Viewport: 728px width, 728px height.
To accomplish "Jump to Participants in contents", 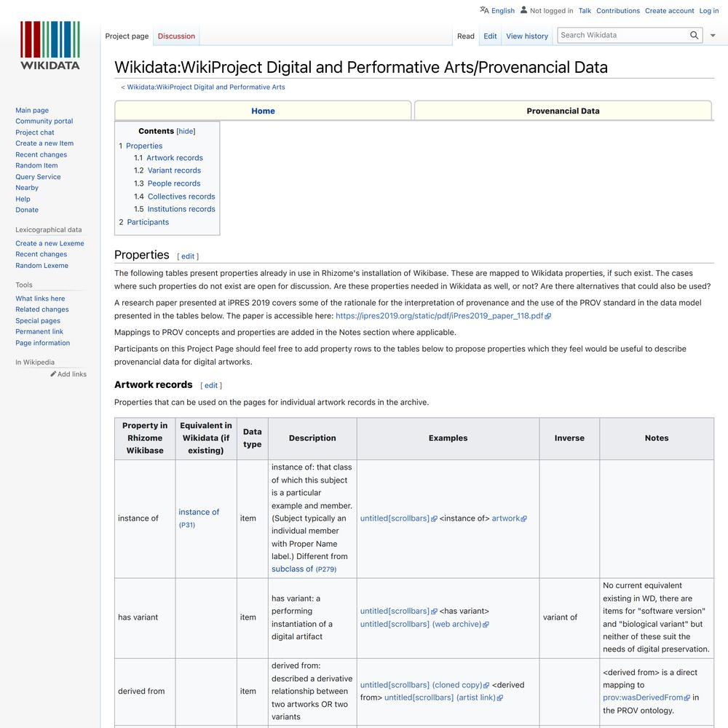I will click(x=148, y=222).
